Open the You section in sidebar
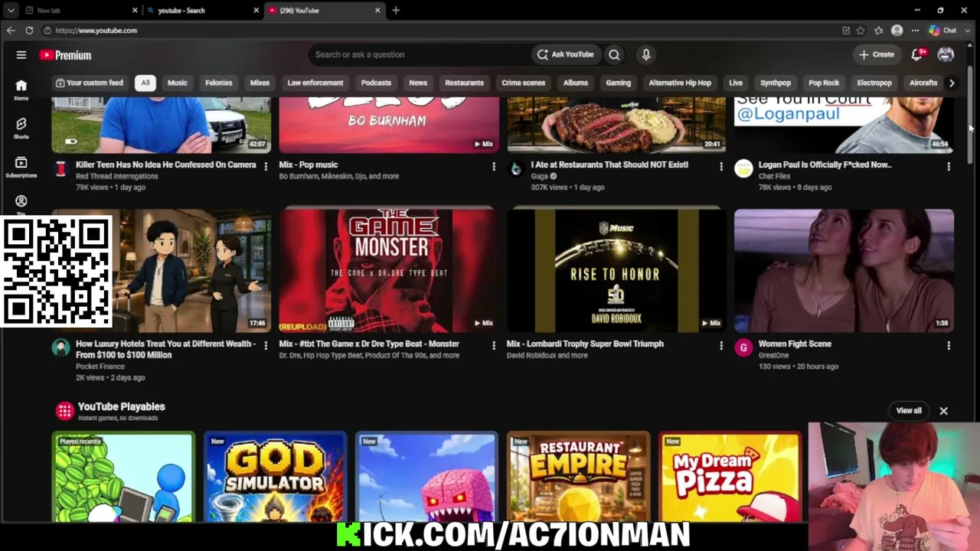 point(21,204)
